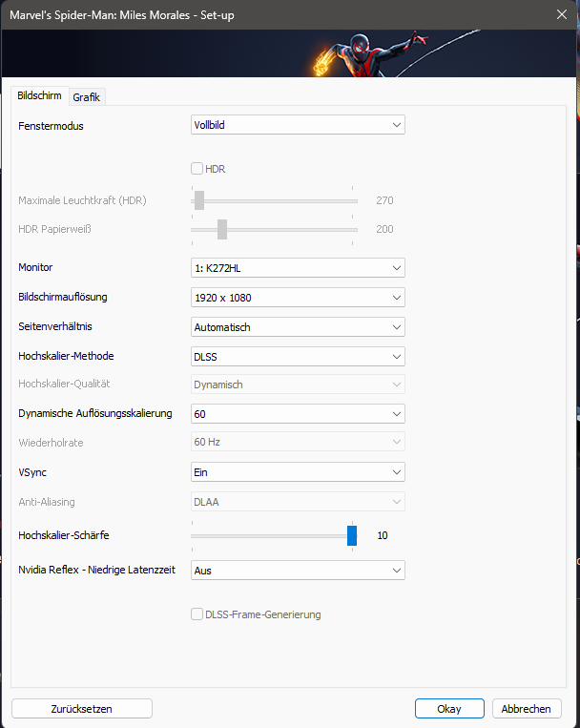Click the Miles Morales banner image
580x728 pixels.
coord(289,52)
